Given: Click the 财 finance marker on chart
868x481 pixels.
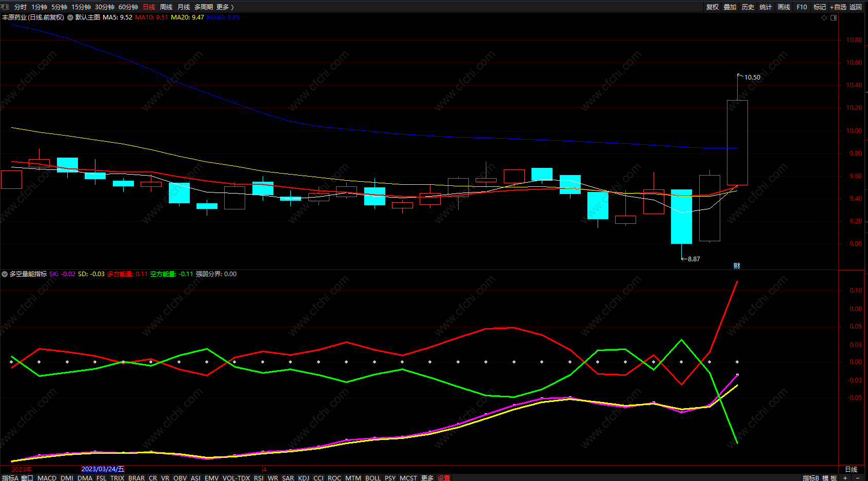Looking at the screenshot, I should 737,266.
